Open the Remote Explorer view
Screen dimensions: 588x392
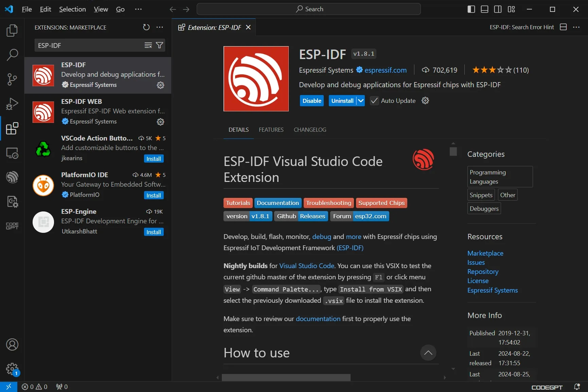tap(12, 153)
